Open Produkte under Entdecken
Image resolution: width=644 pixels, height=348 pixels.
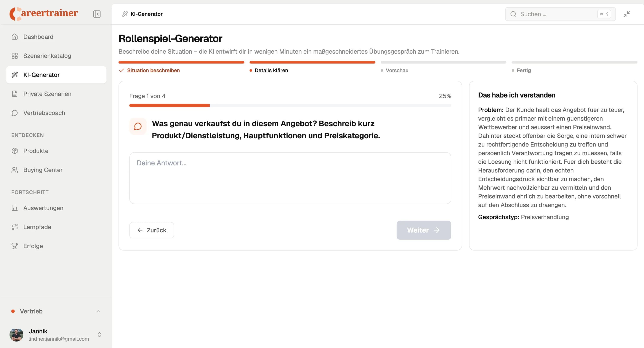point(56,151)
